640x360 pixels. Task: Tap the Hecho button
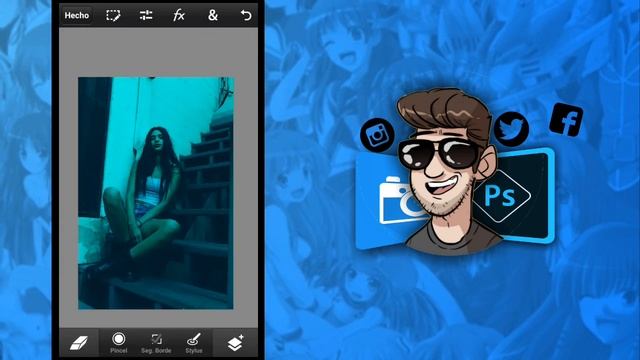tap(77, 16)
